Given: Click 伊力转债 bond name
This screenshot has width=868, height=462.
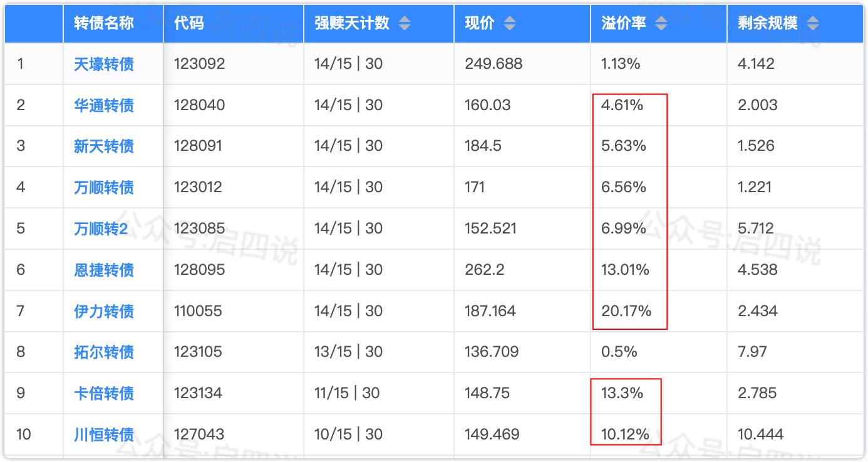Looking at the screenshot, I should click(104, 311).
